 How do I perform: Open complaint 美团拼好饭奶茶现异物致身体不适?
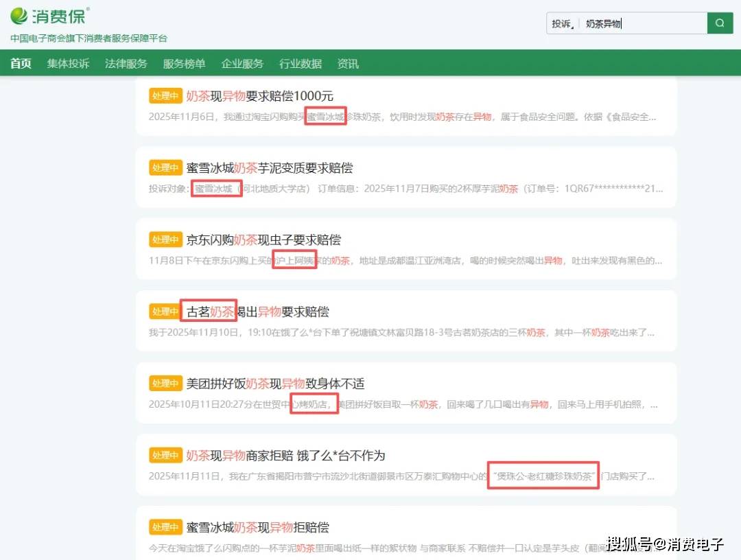tap(280, 384)
